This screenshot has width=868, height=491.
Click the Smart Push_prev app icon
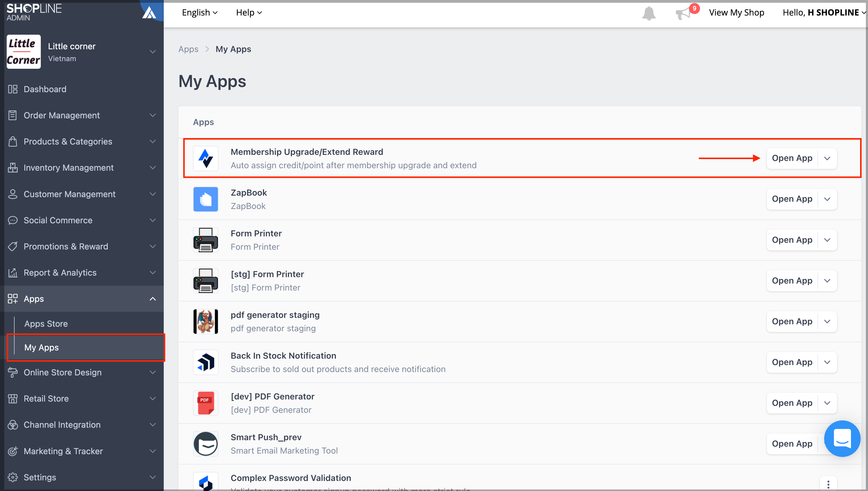coord(205,444)
